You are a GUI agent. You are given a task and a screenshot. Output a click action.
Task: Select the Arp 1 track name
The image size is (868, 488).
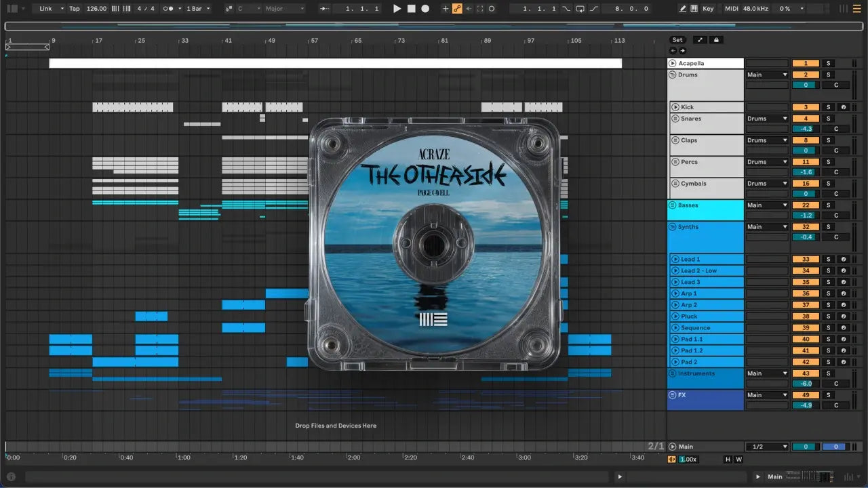[689, 293]
